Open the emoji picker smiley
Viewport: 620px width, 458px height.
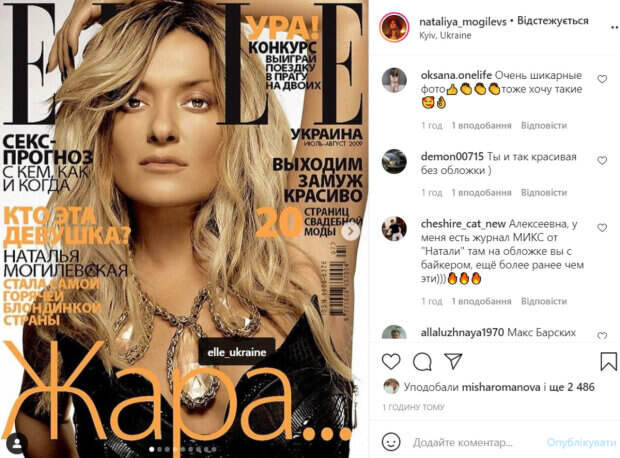[x=391, y=442]
